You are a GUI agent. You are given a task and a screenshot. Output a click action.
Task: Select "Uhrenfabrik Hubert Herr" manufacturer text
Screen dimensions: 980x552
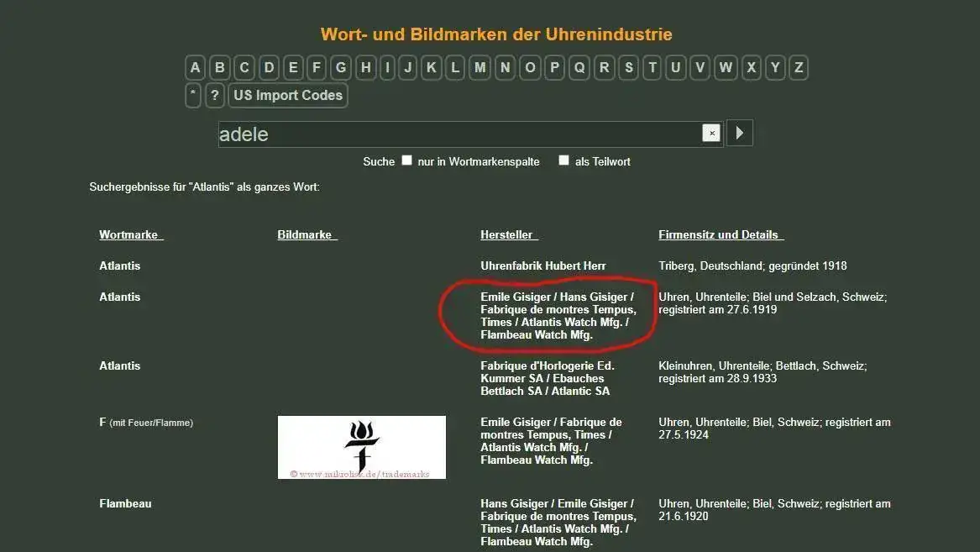[543, 265]
